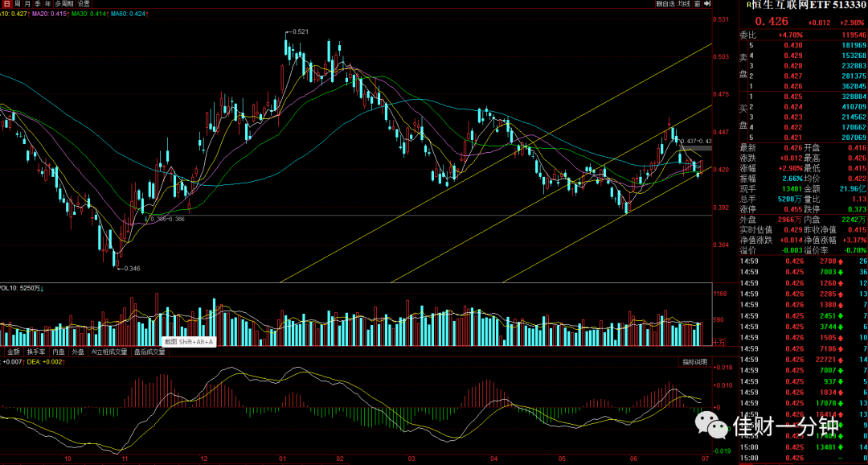Select buy level 1 price 0.425
This screenshot has width=868, height=465.
(x=792, y=97)
